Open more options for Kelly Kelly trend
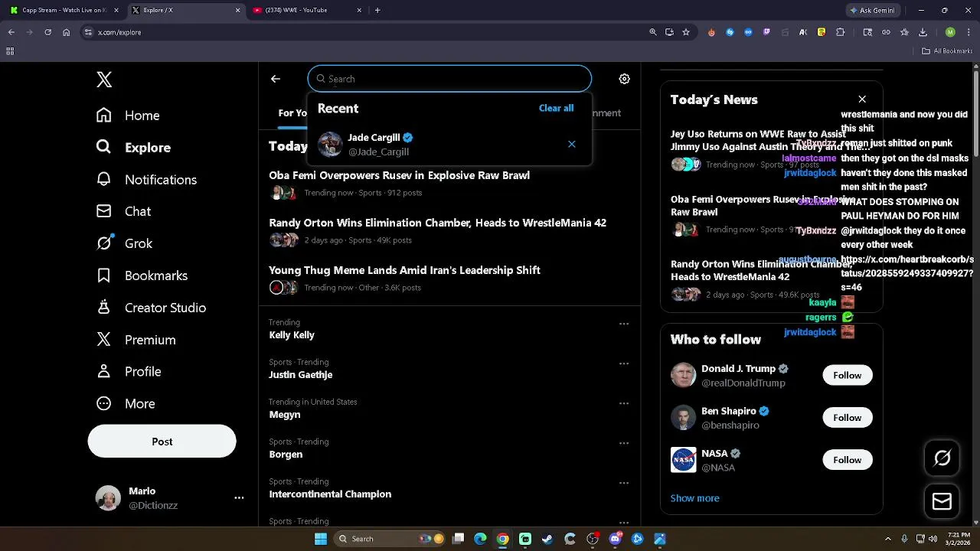The width and height of the screenshot is (980, 551). pos(624,324)
